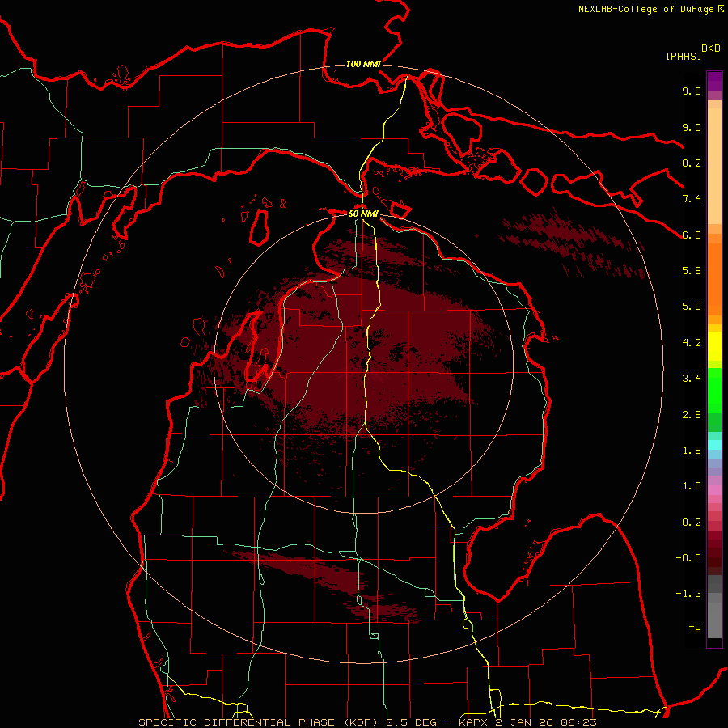Click the 4.2 scale value
The height and width of the screenshot is (728, 728).
point(692,343)
